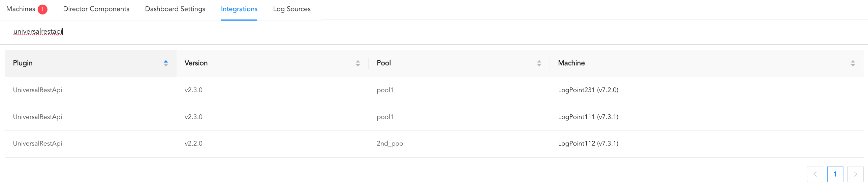This screenshot has width=868, height=195.
Task: Sort the Pool column
Action: point(539,63)
